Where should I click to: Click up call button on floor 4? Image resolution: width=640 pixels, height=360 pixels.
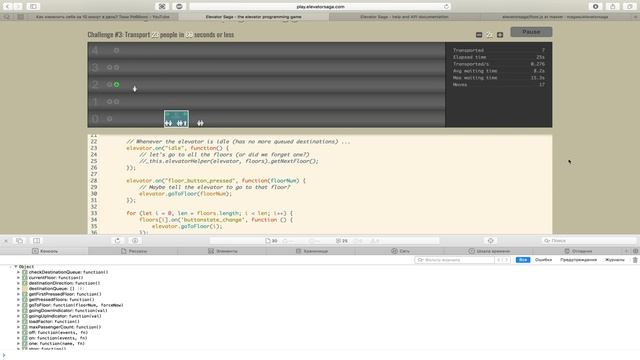[116, 51]
